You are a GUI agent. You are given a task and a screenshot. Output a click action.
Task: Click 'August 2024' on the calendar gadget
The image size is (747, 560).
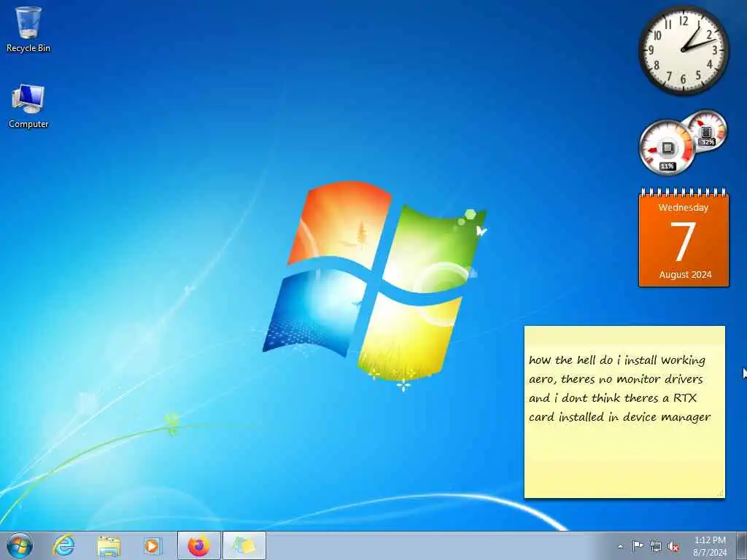coord(685,275)
